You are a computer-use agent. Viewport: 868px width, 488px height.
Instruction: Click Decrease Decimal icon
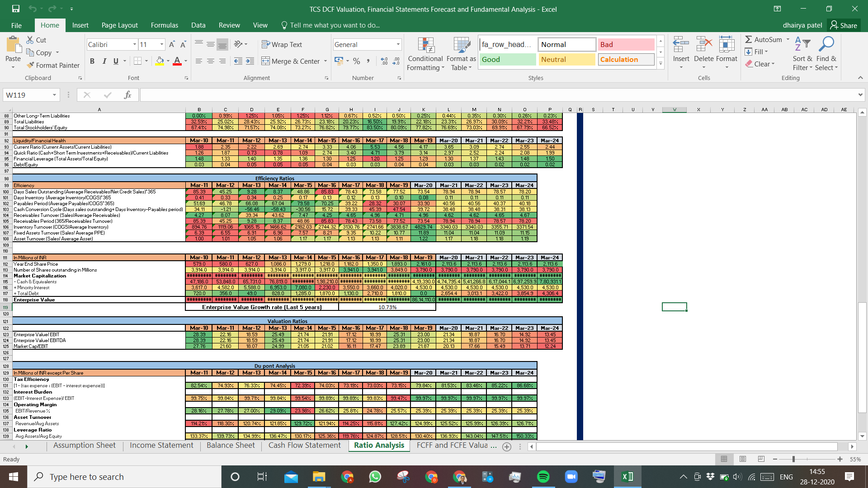tap(396, 61)
